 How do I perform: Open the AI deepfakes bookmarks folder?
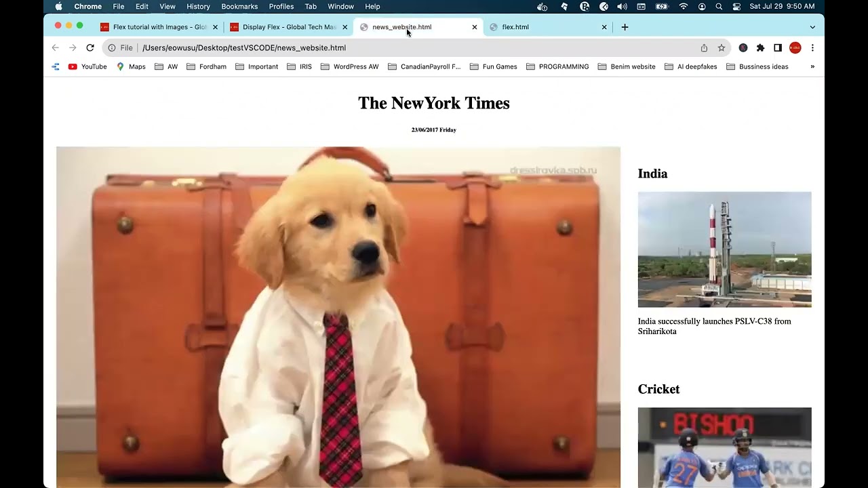tap(690, 66)
